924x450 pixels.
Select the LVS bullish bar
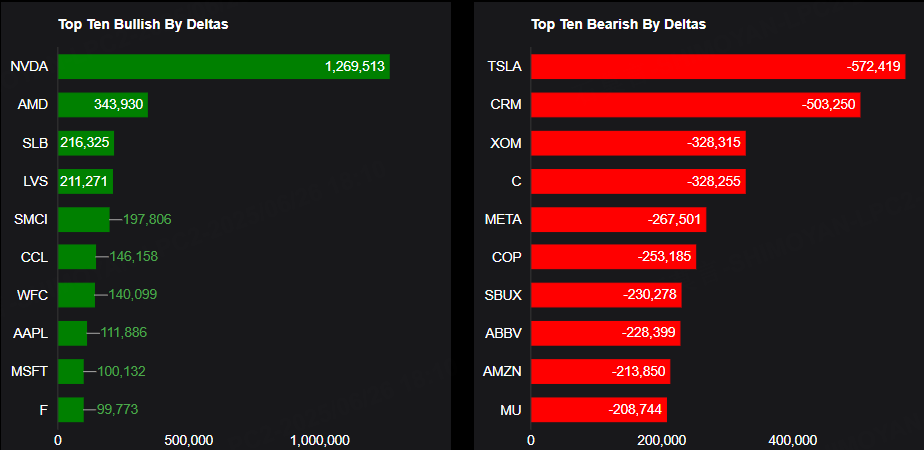point(85,181)
